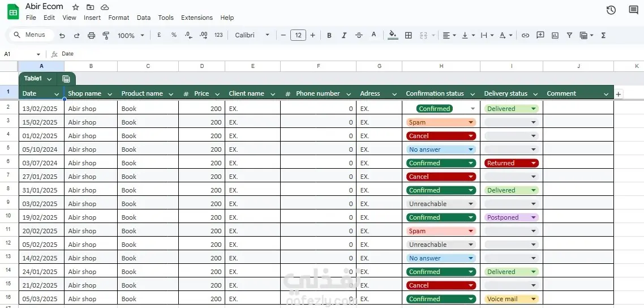Open the fill color bucket

click(393, 35)
